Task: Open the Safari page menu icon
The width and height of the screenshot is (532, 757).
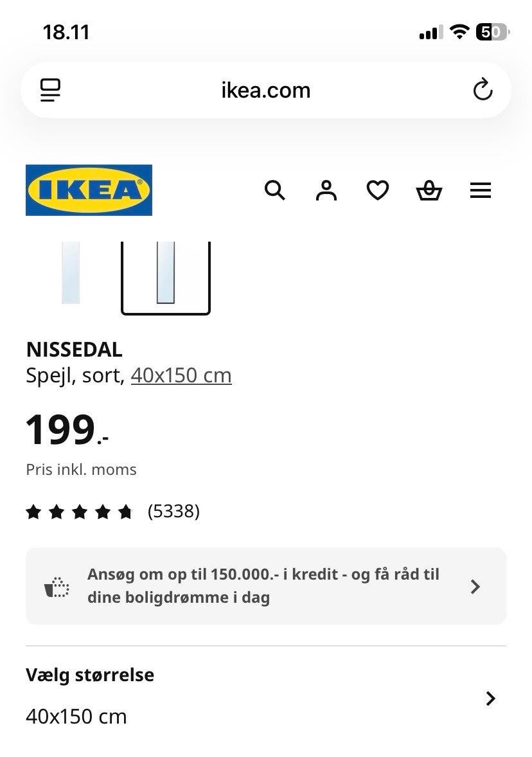Action: (50, 90)
